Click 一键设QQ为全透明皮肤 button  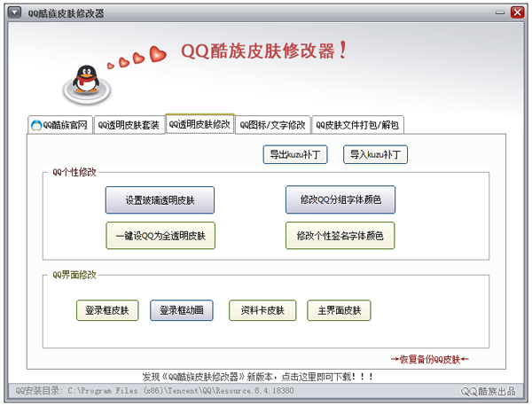160,236
